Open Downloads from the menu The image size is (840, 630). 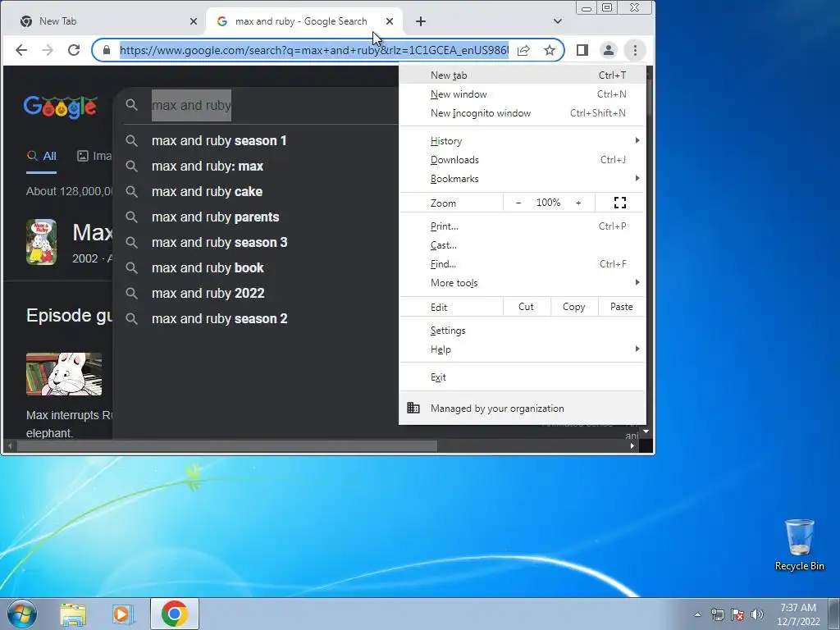click(522, 160)
